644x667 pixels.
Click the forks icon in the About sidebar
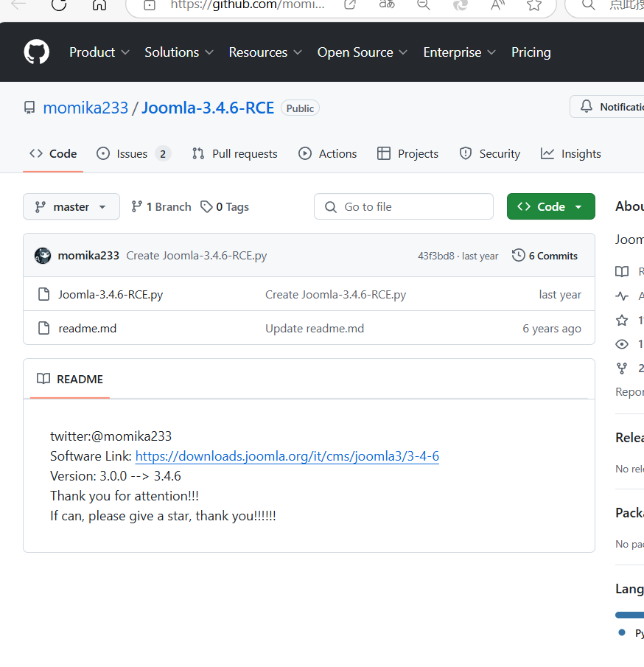pyautogui.click(x=622, y=369)
